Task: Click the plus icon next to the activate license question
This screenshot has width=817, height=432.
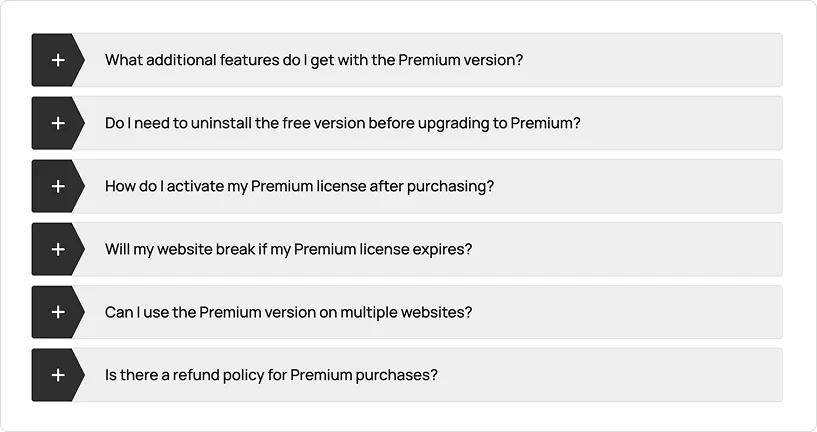Action: point(58,186)
